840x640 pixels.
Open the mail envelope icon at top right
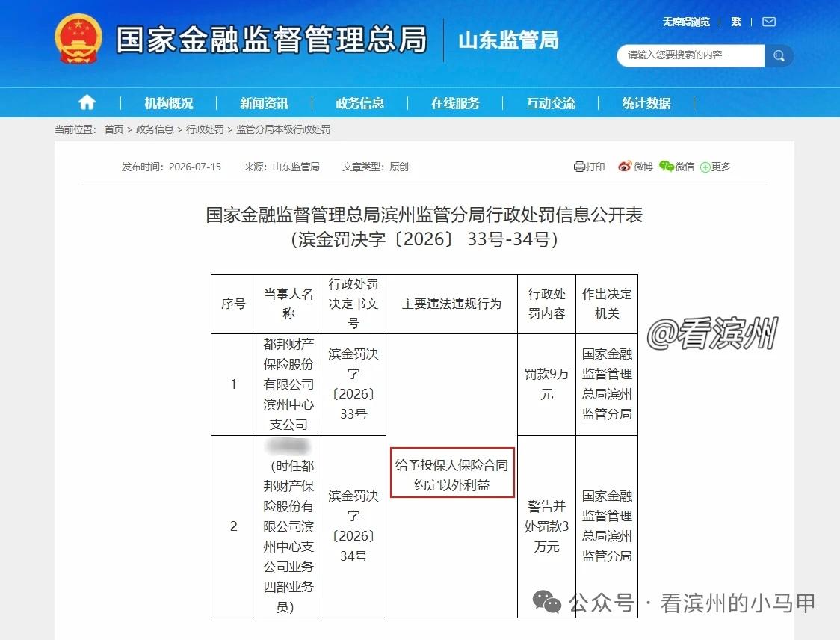pos(769,22)
